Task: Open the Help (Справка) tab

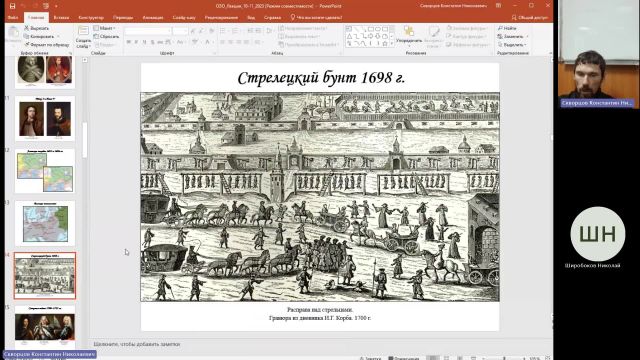Action: pos(272,18)
